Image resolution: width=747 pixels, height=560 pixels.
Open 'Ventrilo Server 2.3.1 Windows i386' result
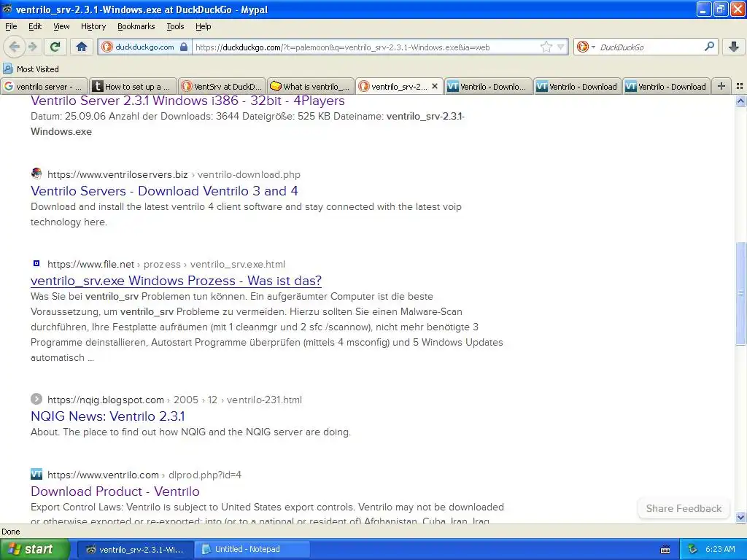point(187,101)
